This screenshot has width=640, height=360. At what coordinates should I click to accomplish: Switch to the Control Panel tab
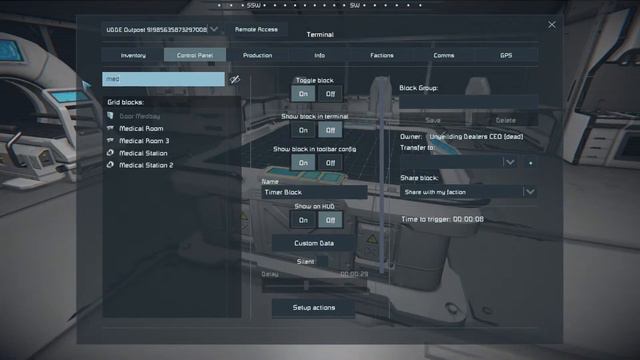(x=195, y=55)
